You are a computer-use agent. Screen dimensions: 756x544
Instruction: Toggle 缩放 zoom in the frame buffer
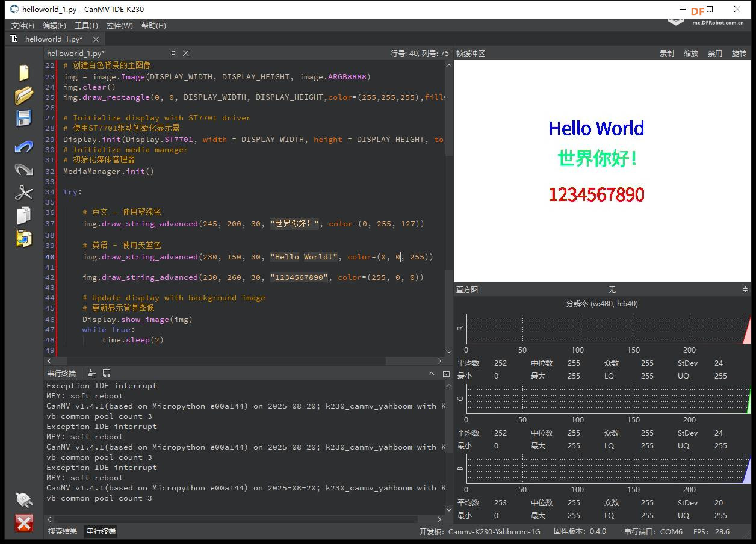[x=690, y=54]
